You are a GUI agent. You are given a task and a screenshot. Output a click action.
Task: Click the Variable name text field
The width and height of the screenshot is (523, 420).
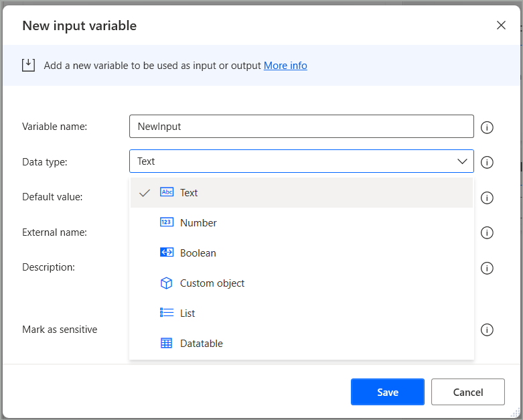pyautogui.click(x=301, y=126)
